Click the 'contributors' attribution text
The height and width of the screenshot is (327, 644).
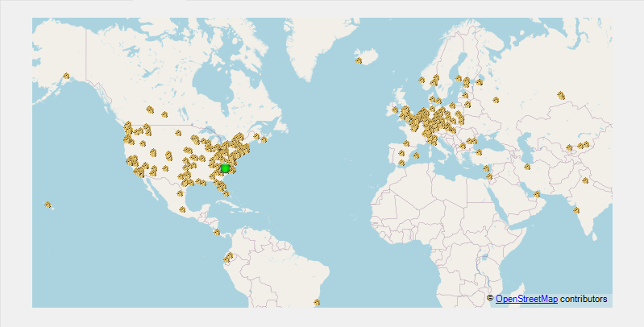tap(583, 299)
